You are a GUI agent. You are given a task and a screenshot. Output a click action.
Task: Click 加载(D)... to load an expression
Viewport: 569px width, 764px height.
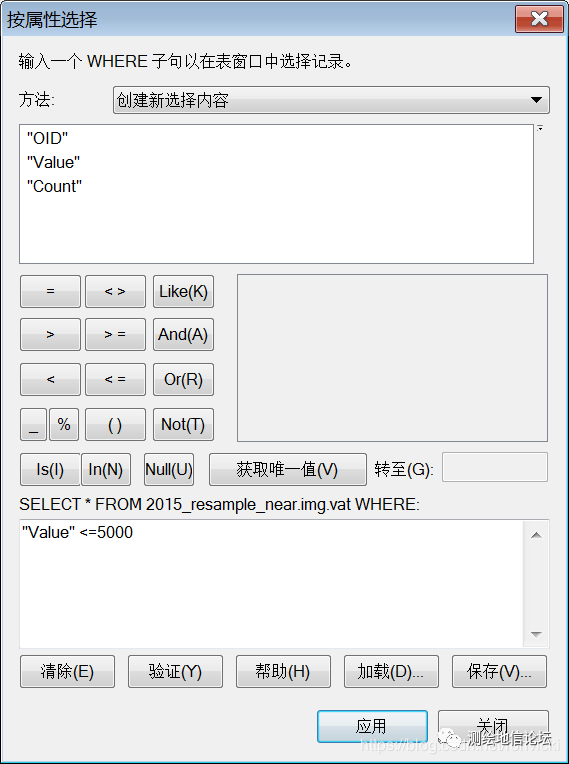[391, 671]
